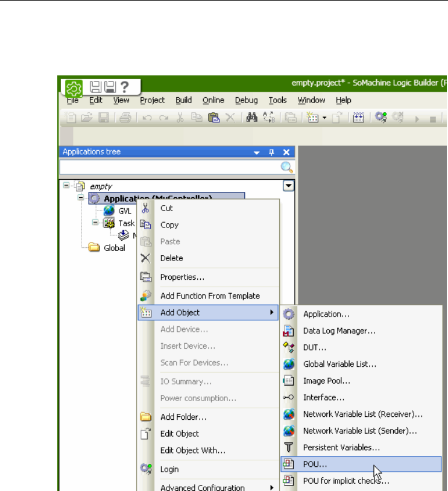The image size is (448, 491).
Task: Open the Applications tree panel dropdown arrow
Action: point(256,153)
